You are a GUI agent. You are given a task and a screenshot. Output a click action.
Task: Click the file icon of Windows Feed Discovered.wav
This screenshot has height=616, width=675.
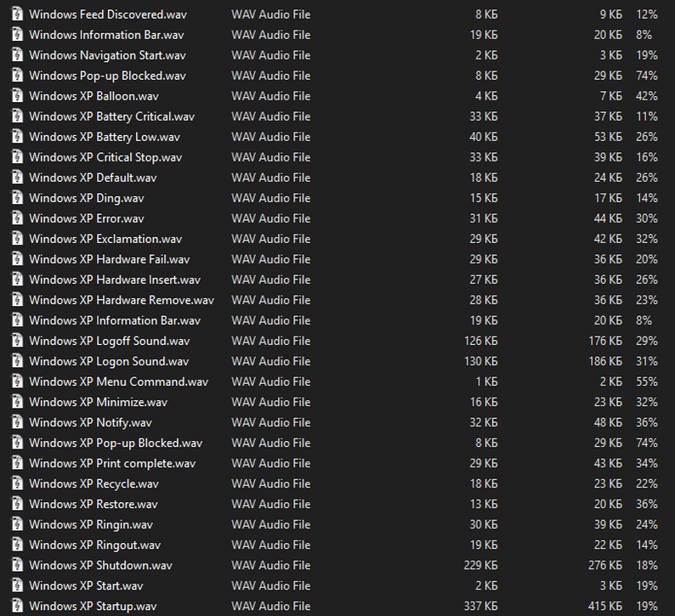point(17,14)
